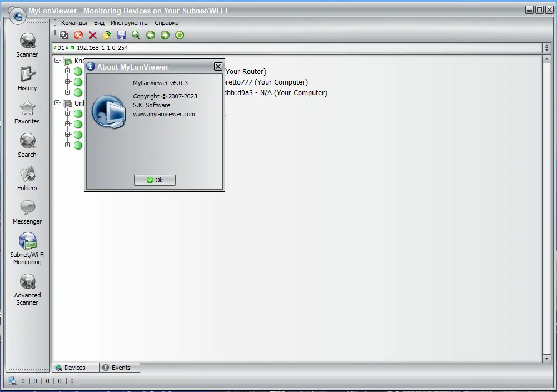Screen dimensions: 557x392
Task: Click the open folder toolbar icon
Action: (107, 35)
